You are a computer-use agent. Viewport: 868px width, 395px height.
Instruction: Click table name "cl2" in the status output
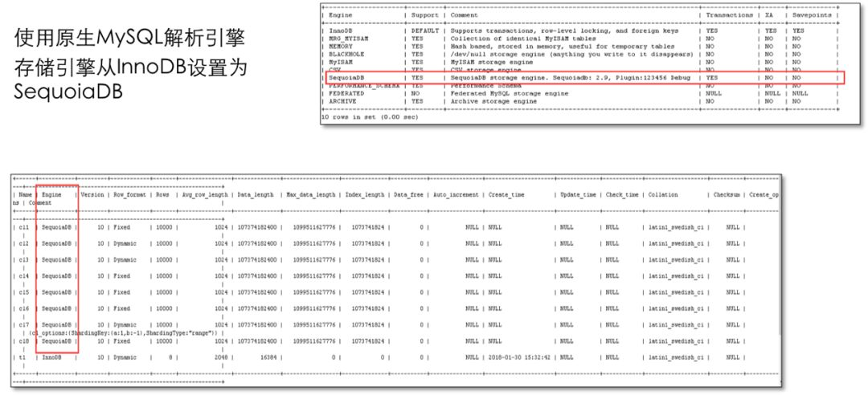pos(24,243)
